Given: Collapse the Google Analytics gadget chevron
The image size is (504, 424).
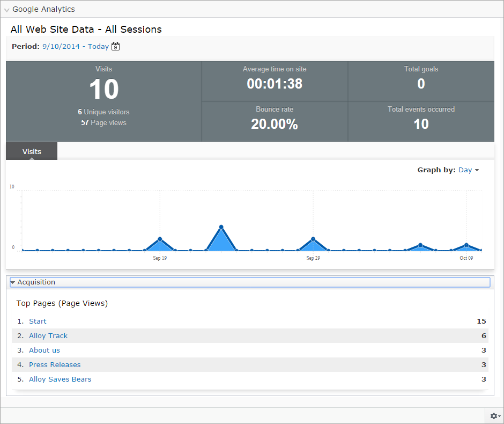Looking at the screenshot, I should click(6, 10).
